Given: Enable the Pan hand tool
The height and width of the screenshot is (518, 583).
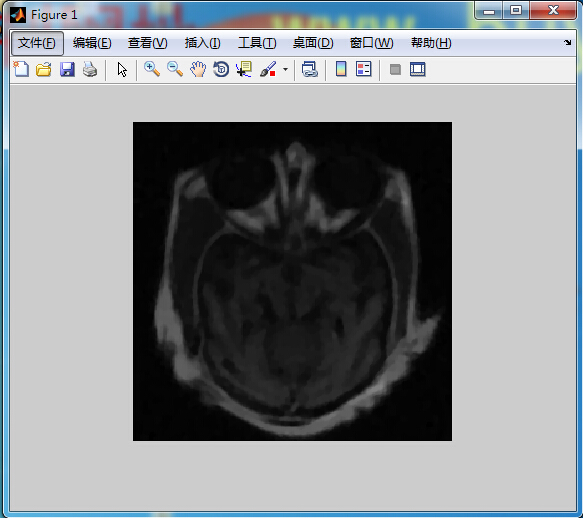Looking at the screenshot, I should (x=198, y=69).
